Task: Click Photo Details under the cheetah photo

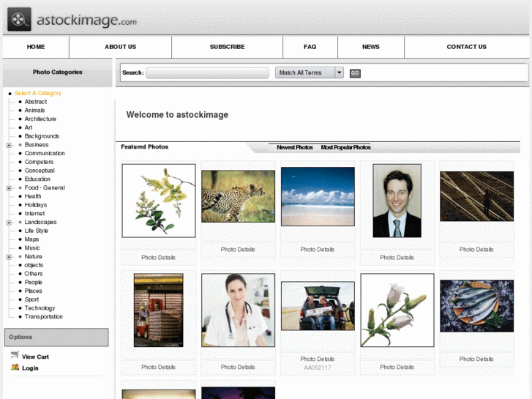Action: tap(238, 250)
